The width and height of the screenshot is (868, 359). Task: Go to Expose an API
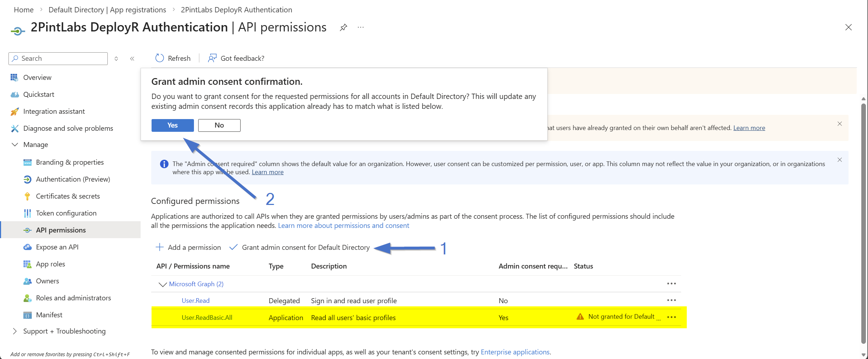[57, 247]
